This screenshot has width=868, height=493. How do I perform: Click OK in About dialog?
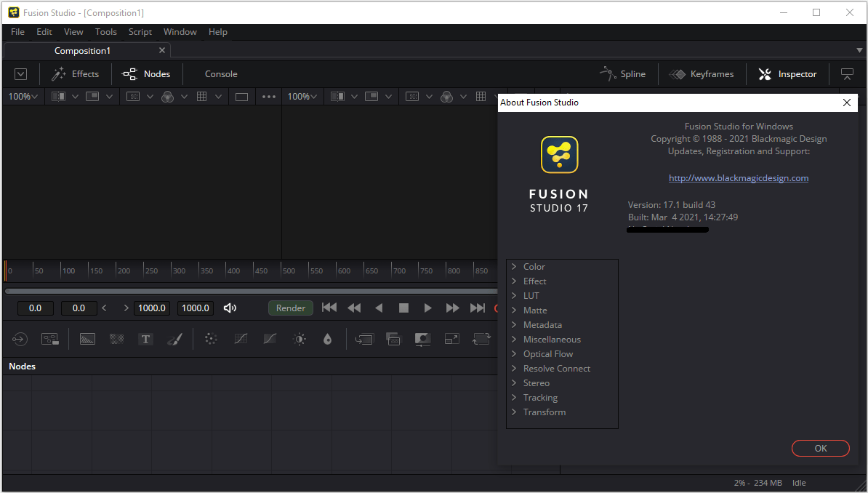coord(820,449)
